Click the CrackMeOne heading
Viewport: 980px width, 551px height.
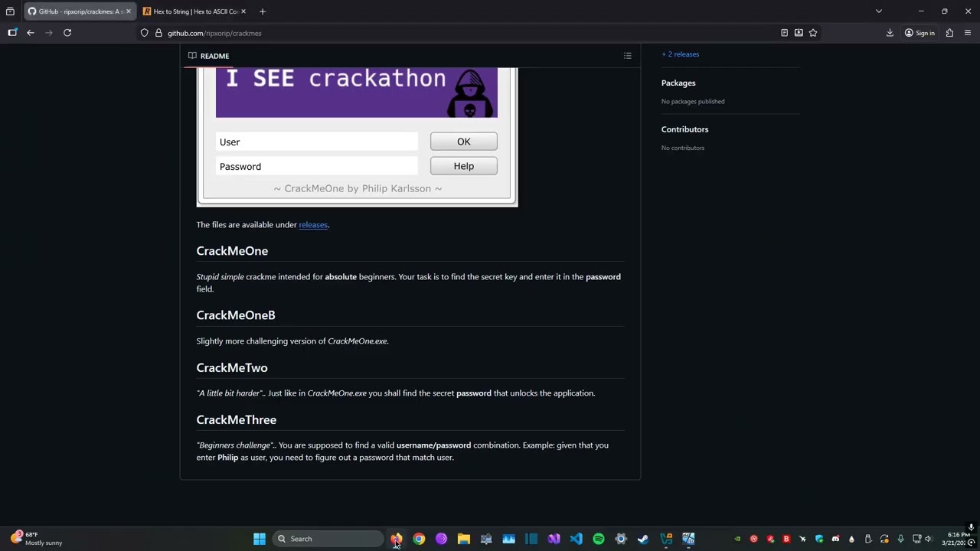[232, 251]
